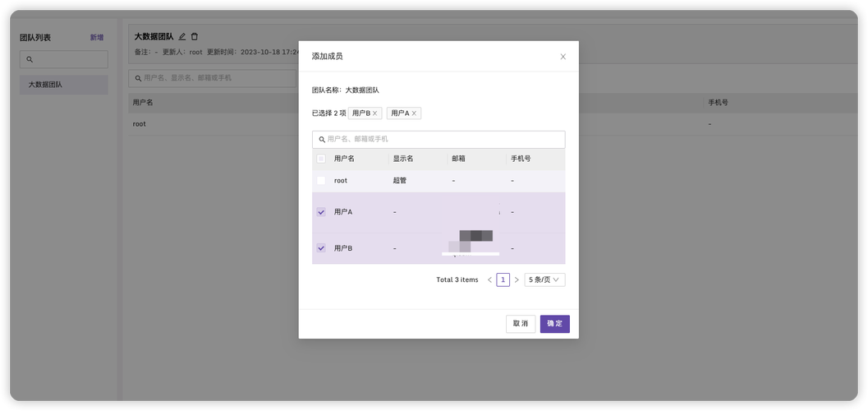
Task: Click 新增 link to add a team
Action: [x=97, y=38]
